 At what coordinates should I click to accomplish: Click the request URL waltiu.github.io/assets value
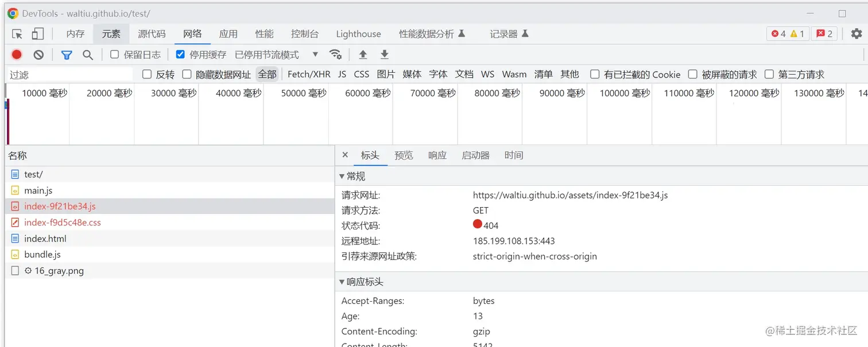(x=570, y=195)
